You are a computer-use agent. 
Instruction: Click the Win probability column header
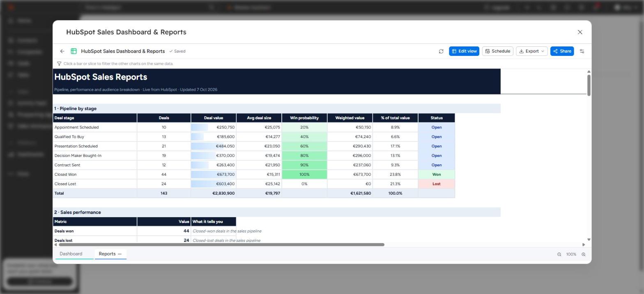(x=304, y=118)
